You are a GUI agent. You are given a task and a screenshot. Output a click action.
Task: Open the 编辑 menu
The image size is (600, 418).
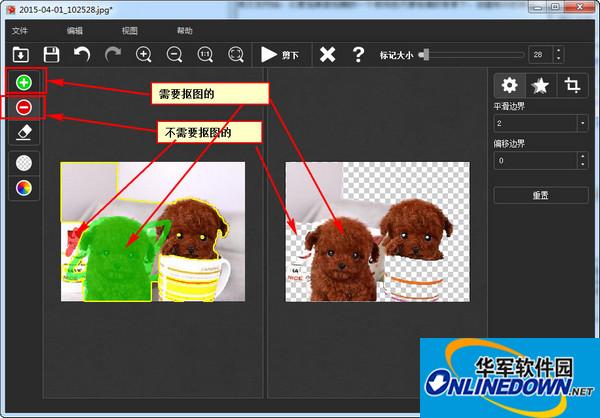point(75,31)
